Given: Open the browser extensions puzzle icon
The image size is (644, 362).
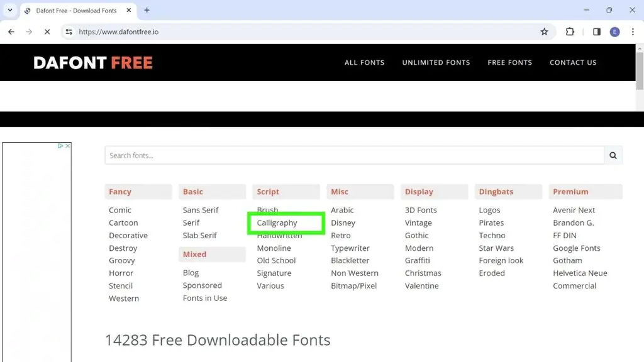Looking at the screenshot, I should tap(570, 32).
